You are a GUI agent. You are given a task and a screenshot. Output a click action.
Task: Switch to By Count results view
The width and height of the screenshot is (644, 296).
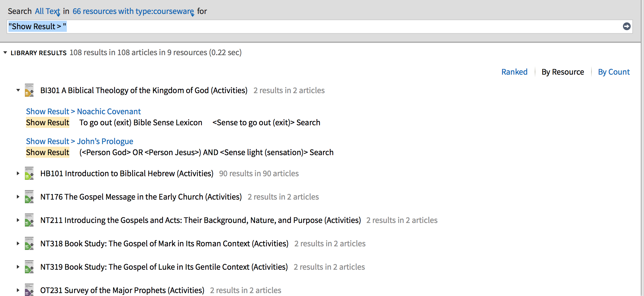(x=614, y=72)
